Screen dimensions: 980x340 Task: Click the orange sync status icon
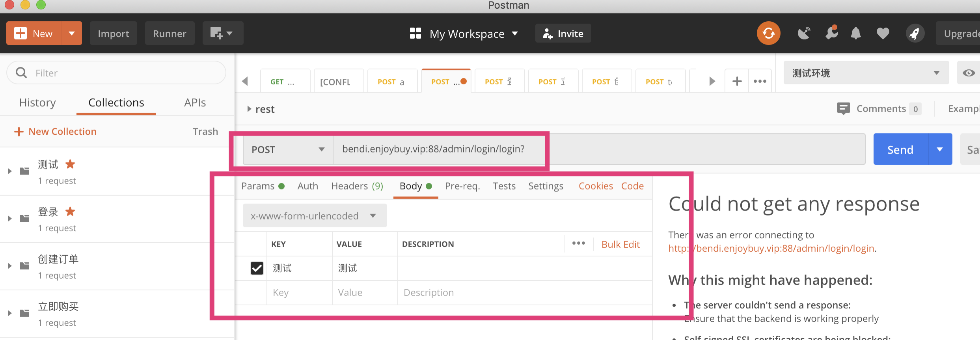coord(768,33)
